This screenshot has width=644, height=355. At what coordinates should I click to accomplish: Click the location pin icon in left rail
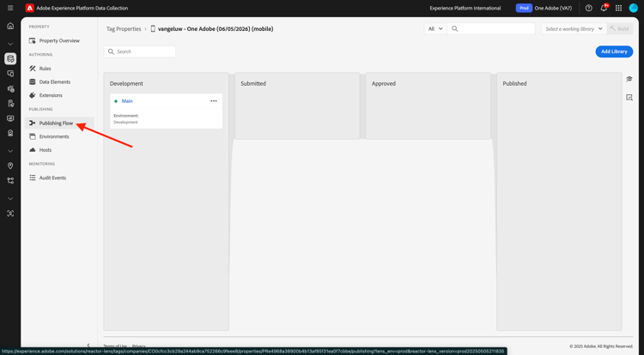(x=10, y=165)
